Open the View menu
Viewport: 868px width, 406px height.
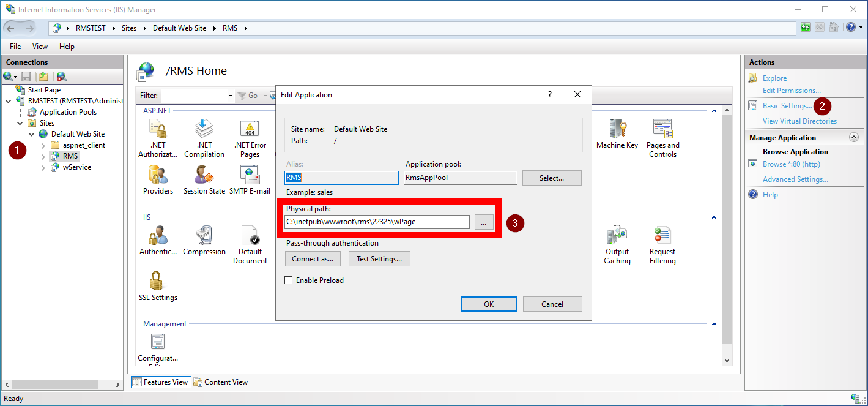tap(40, 47)
